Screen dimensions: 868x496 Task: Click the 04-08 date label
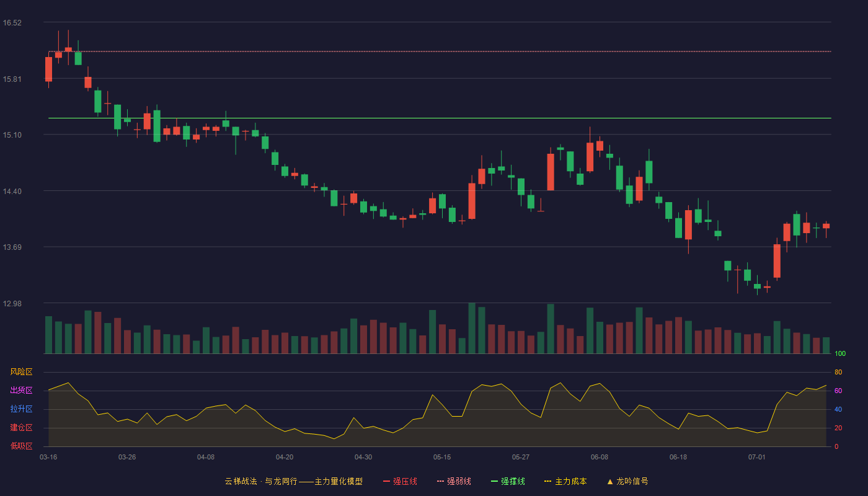tap(206, 457)
